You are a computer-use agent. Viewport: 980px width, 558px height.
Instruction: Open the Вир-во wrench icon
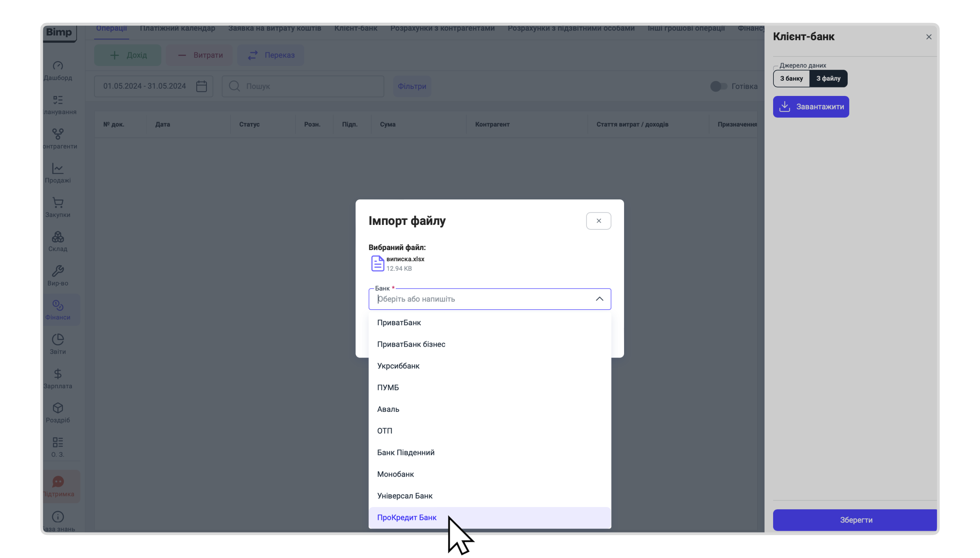[x=58, y=271]
